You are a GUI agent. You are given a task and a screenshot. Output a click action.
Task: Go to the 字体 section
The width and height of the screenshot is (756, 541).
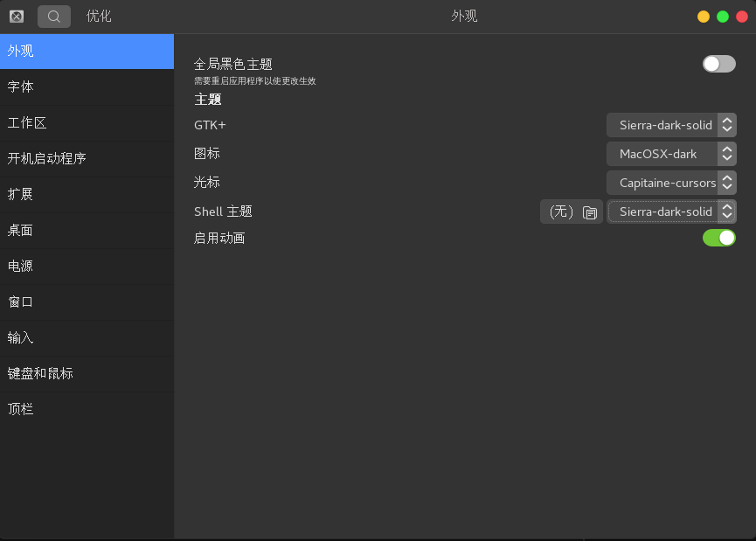tap(87, 87)
